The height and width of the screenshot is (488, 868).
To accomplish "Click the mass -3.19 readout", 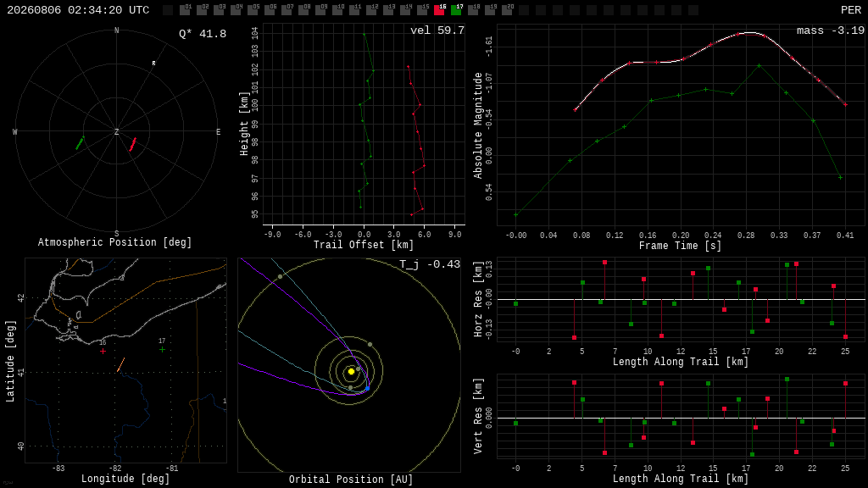I will (831, 30).
